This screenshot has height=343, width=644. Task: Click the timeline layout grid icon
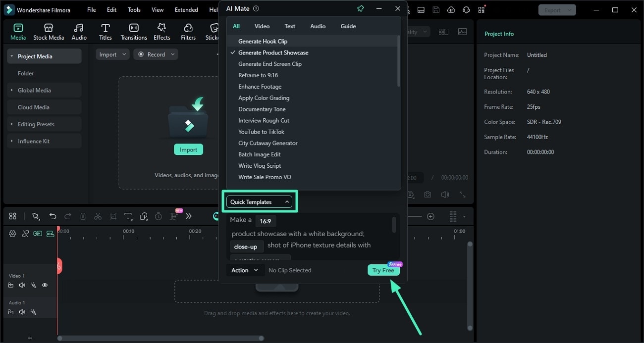(x=13, y=216)
